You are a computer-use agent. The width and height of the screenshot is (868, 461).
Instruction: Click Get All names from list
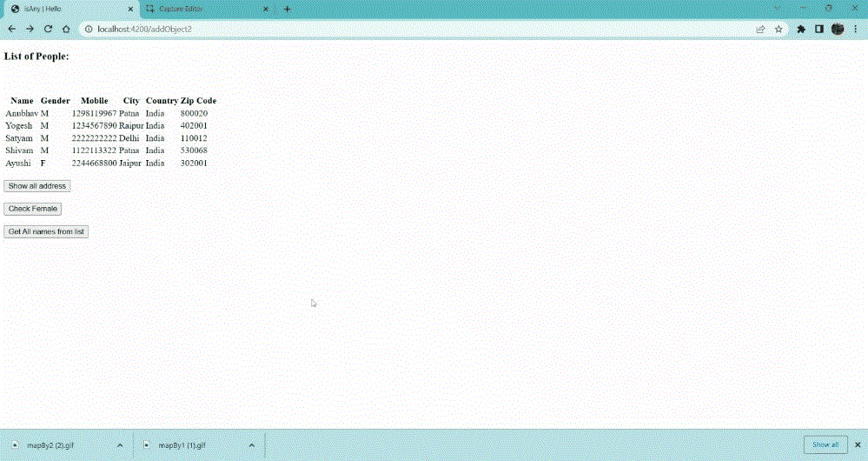click(x=46, y=231)
